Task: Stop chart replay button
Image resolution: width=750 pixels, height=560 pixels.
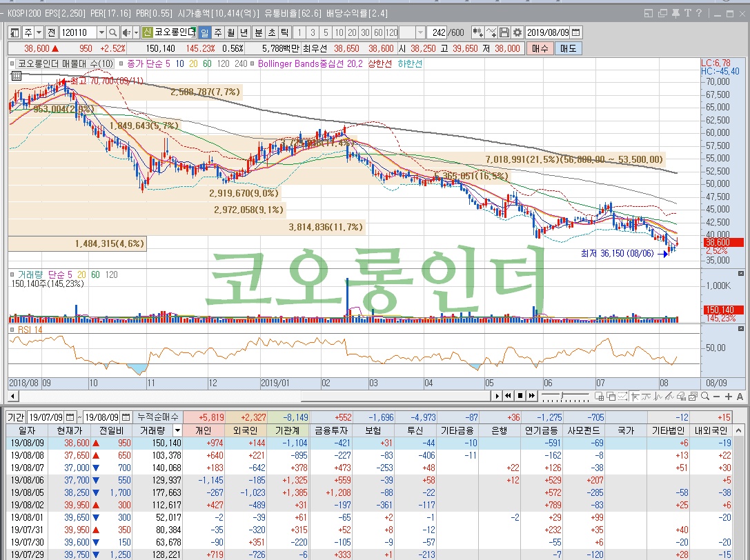Action: 520,396
